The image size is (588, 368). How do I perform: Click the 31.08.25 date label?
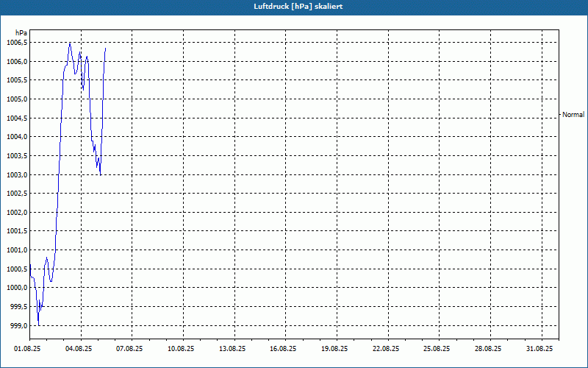point(539,349)
